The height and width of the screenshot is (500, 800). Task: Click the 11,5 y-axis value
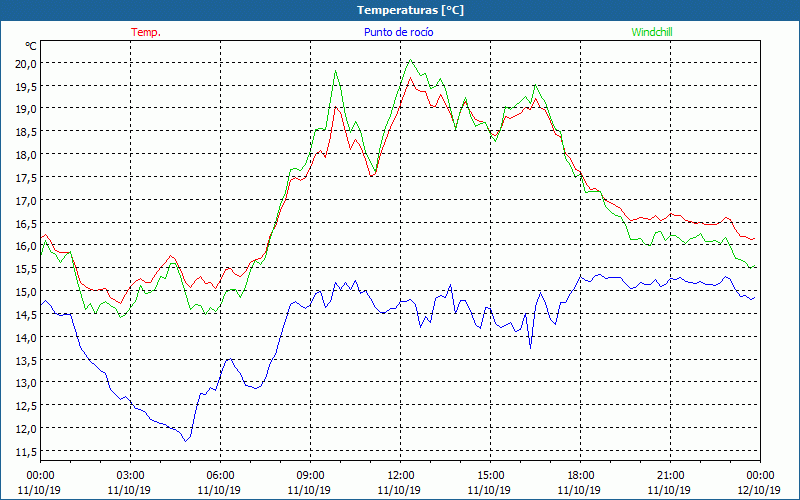point(27,451)
